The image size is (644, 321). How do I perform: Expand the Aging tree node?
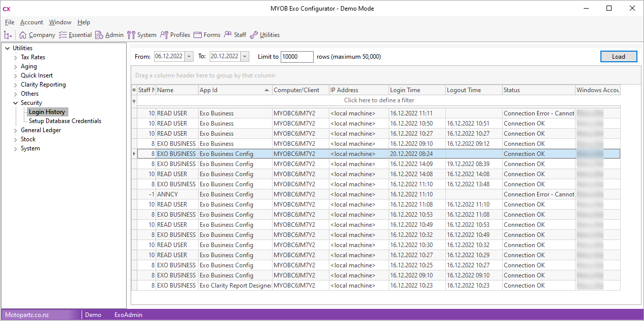tap(15, 66)
